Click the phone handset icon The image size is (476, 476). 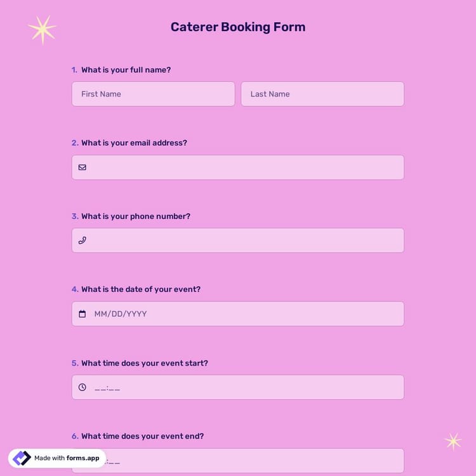pos(83,241)
